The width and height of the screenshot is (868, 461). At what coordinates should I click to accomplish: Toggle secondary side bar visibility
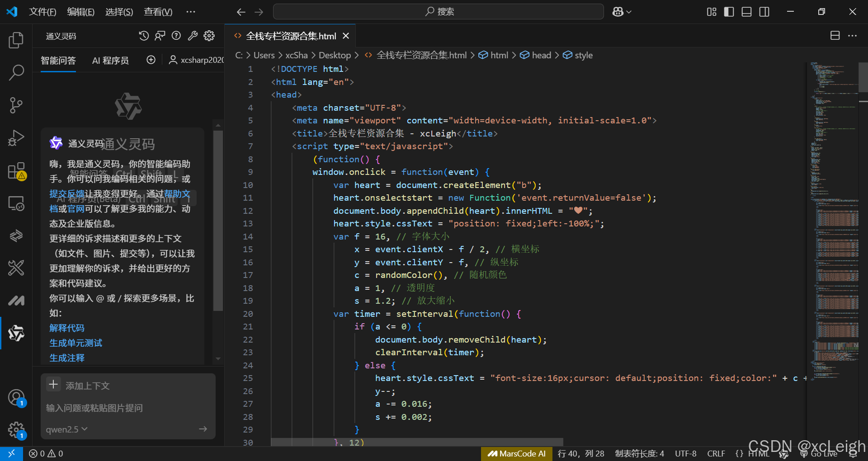tap(764, 12)
